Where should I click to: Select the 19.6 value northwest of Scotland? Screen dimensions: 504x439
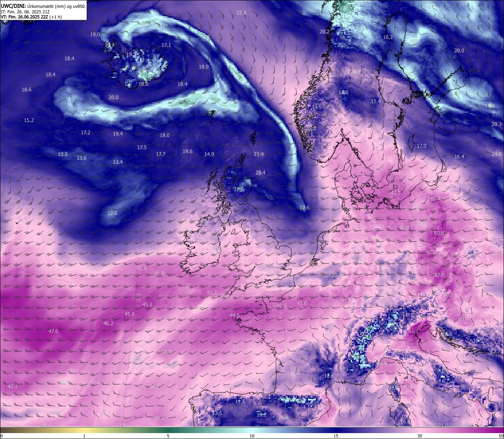pos(187,152)
